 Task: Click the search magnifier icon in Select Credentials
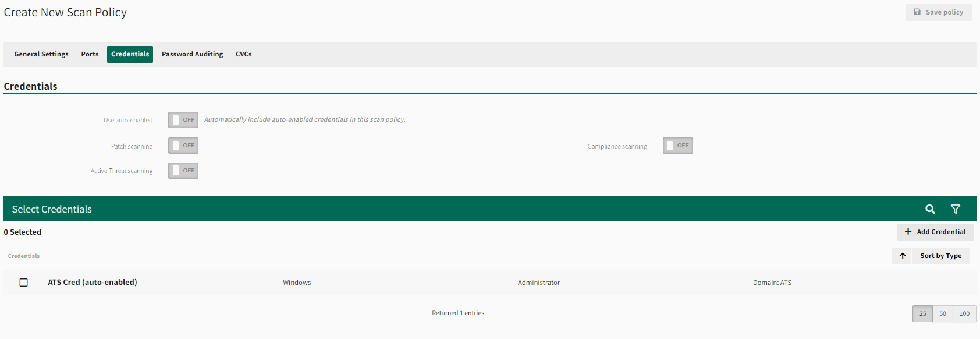930,209
